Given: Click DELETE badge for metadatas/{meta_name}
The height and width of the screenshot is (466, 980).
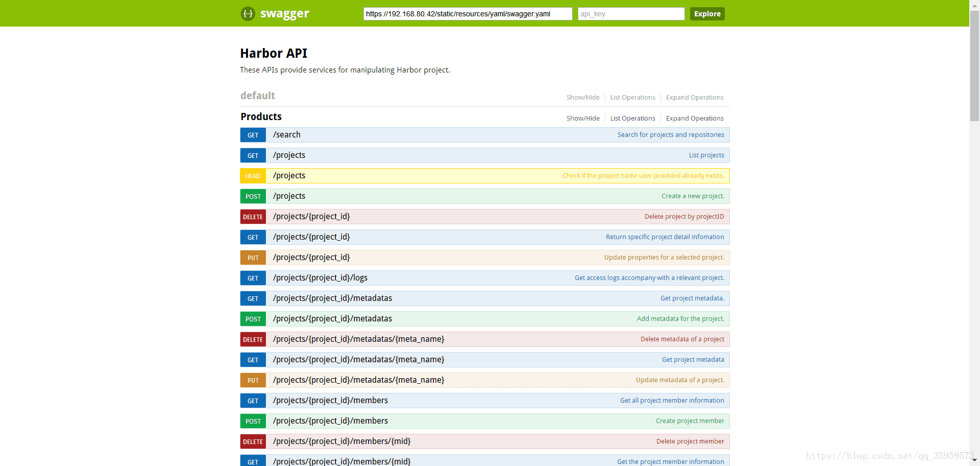Looking at the screenshot, I should (253, 339).
